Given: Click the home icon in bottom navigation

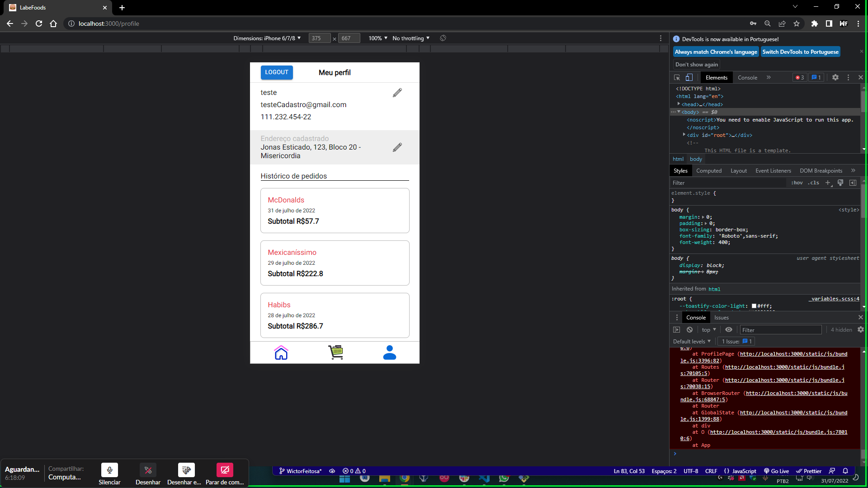Looking at the screenshot, I should (281, 353).
